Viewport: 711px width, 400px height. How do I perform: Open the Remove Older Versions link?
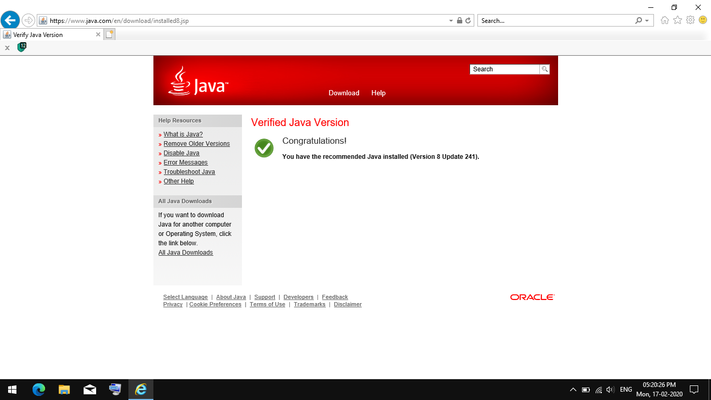[196, 144]
